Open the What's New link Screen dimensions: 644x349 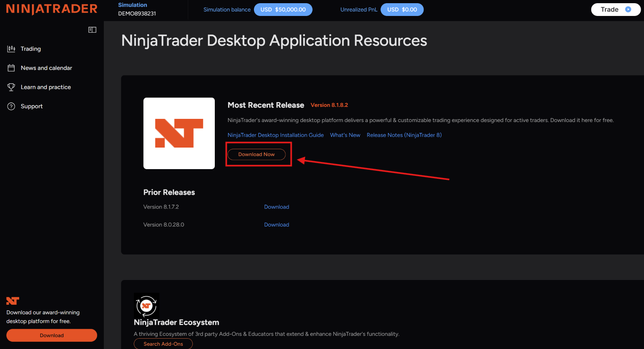[x=345, y=135]
